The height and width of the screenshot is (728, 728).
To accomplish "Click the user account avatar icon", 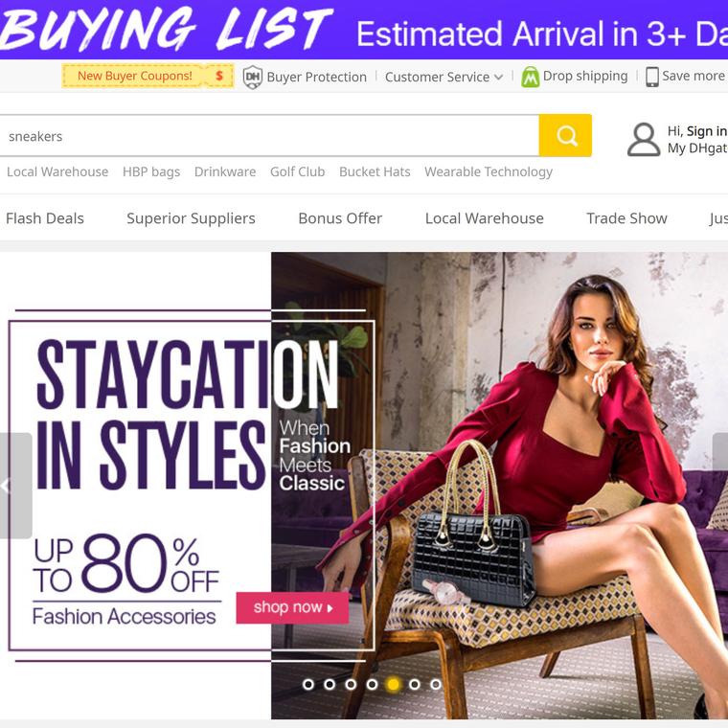I will [x=644, y=139].
